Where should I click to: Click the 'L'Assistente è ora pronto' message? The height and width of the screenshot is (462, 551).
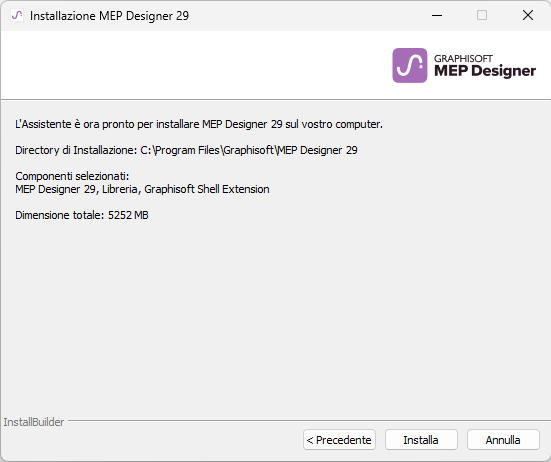[199, 124]
